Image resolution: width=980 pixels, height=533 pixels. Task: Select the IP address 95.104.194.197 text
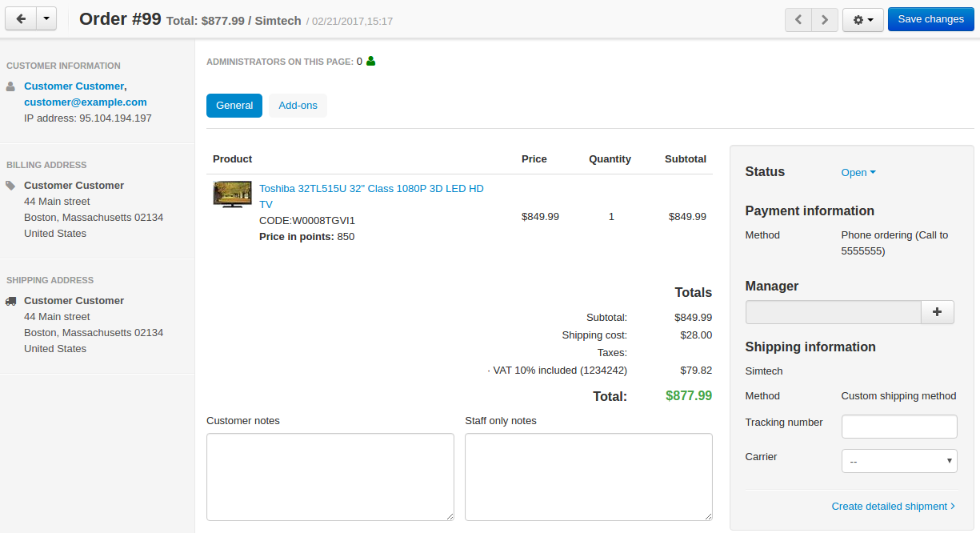click(88, 118)
